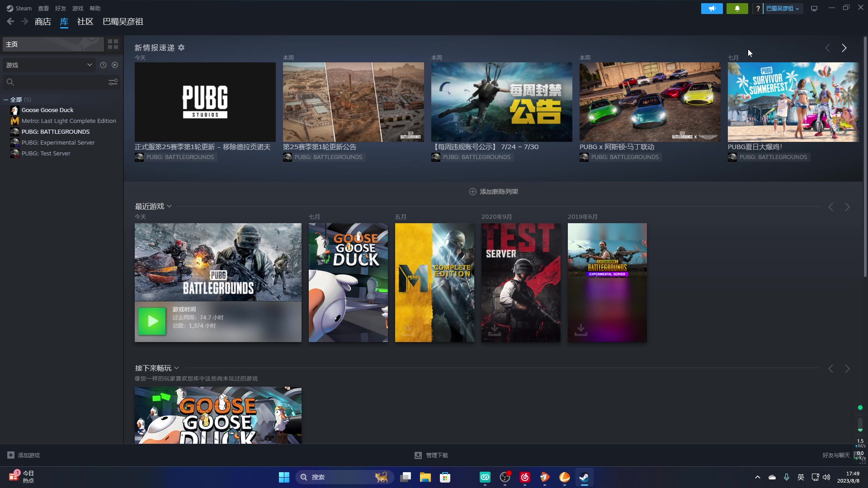Switch to the 库 library tab
This screenshot has width=868, height=488.
64,22
